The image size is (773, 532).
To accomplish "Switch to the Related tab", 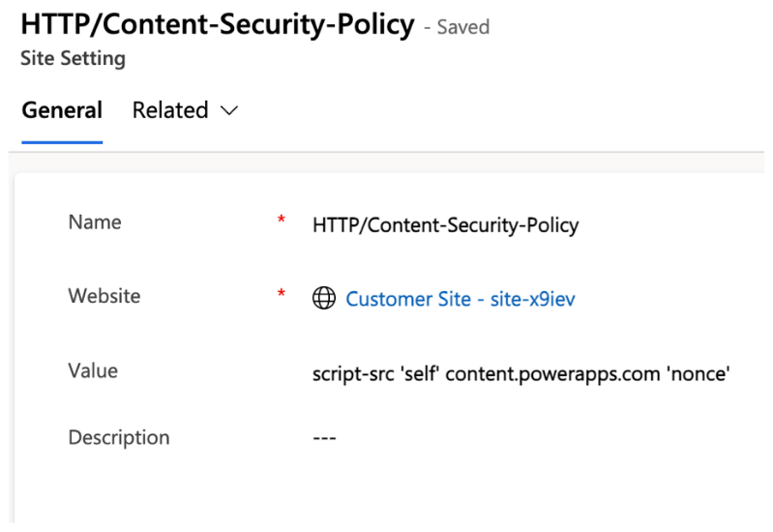I will point(185,110).
